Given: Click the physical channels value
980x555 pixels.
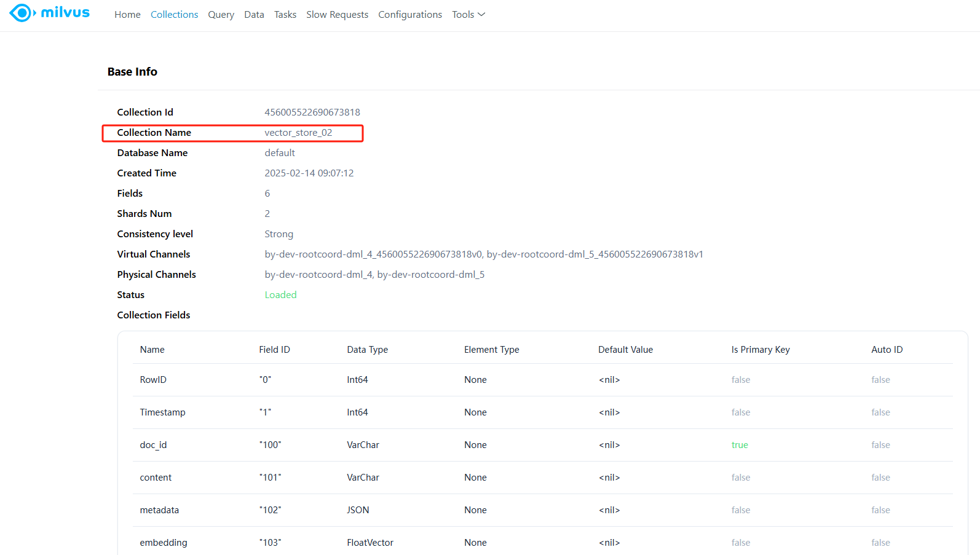Looking at the screenshot, I should [374, 275].
